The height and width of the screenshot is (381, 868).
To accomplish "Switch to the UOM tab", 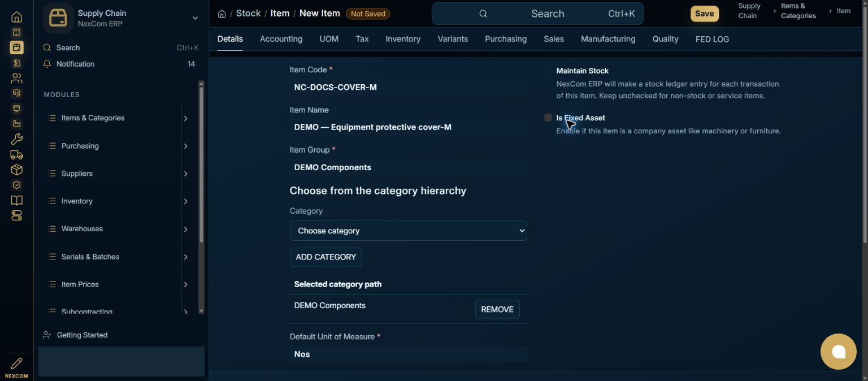I will (329, 39).
